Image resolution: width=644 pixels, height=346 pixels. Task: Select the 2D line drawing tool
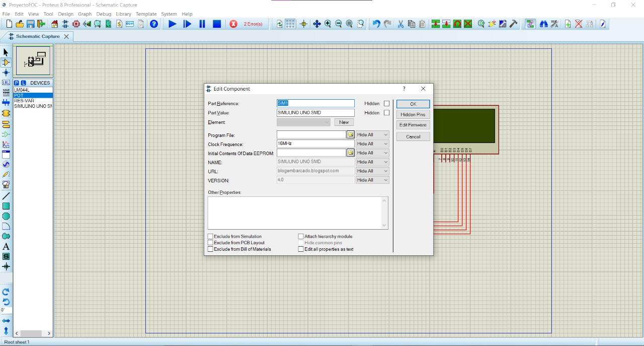(x=6, y=196)
